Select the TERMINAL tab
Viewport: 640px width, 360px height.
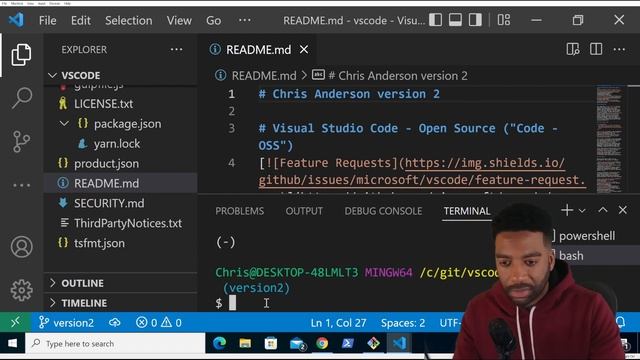467,211
